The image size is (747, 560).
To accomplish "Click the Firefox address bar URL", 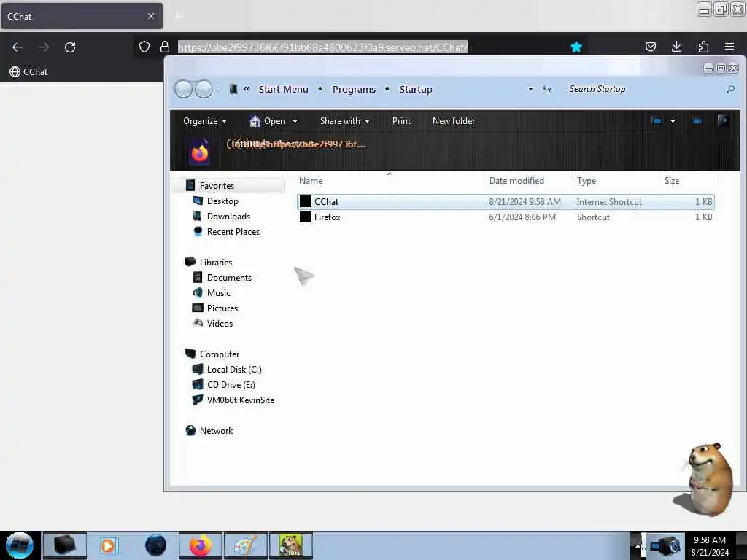I will tap(322, 47).
